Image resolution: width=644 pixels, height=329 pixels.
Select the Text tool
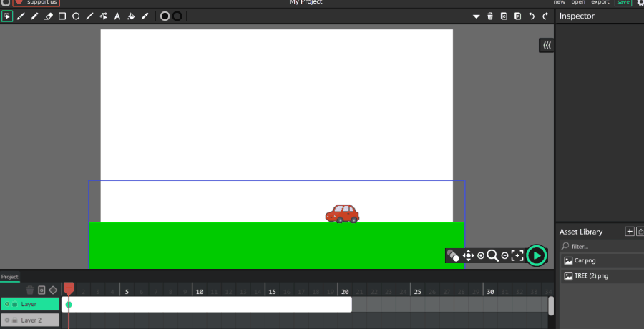117,16
